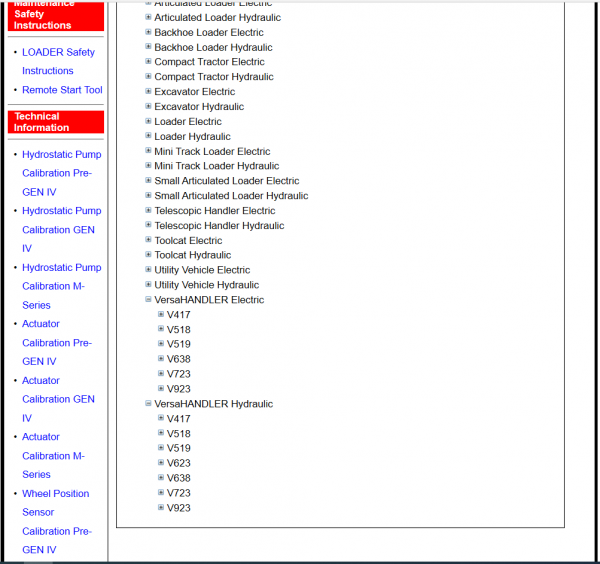Select the Backhoe Loader Electric label
The width and height of the screenshot is (600, 564).
pos(209,32)
